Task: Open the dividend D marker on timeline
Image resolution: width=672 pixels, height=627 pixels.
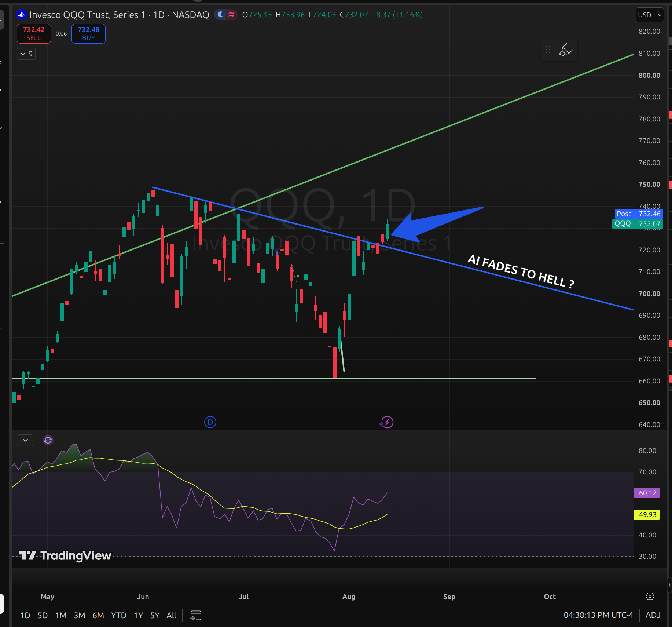Action: [210, 422]
